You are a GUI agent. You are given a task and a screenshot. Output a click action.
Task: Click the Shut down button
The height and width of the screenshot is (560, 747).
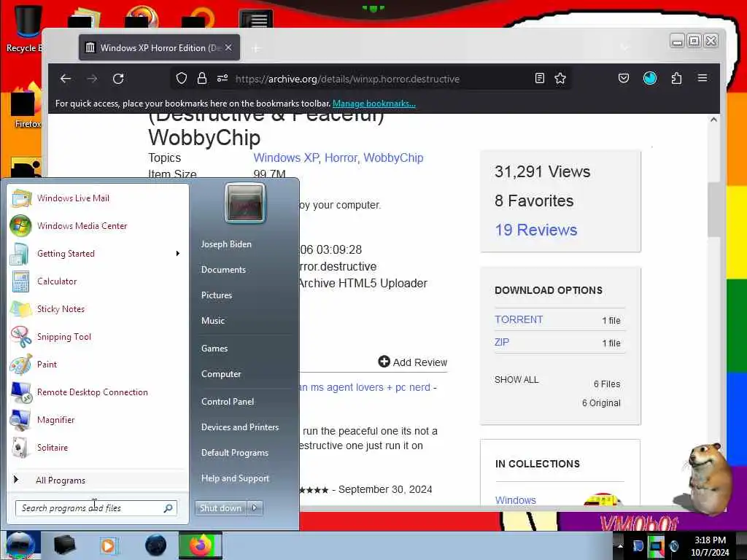pyautogui.click(x=220, y=508)
